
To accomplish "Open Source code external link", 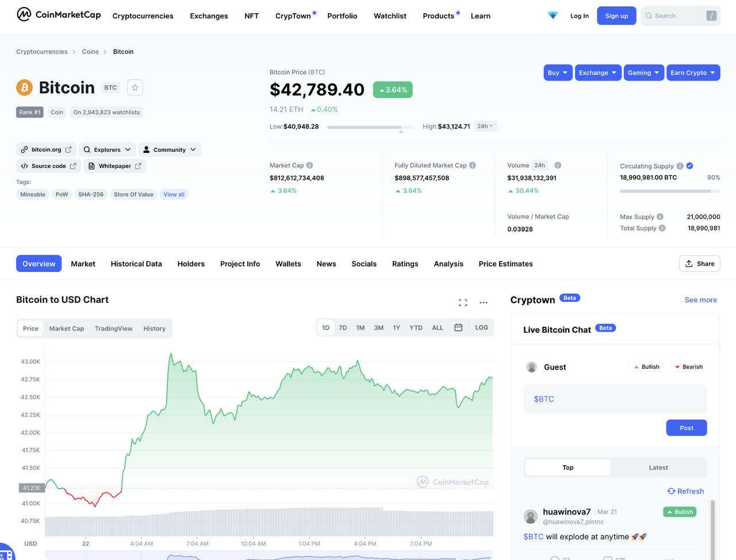I will pyautogui.click(x=48, y=166).
